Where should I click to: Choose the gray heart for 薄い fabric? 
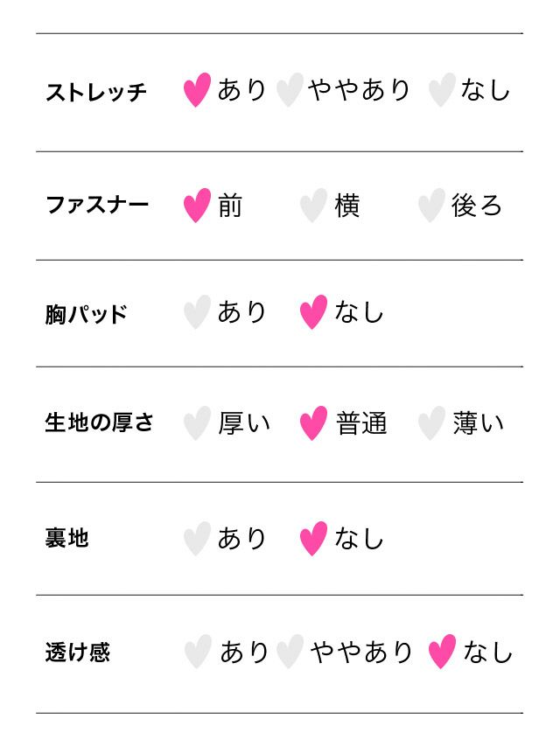pyautogui.click(x=430, y=423)
